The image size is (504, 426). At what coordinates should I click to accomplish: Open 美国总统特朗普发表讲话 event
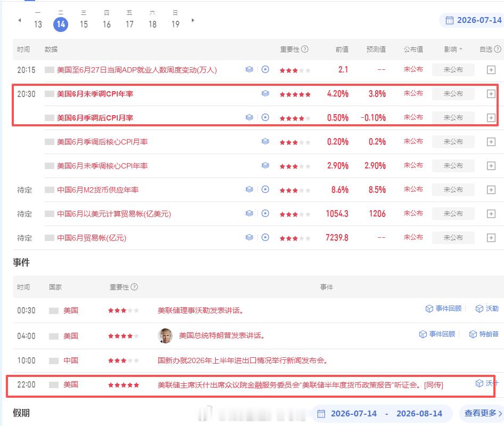(x=222, y=335)
